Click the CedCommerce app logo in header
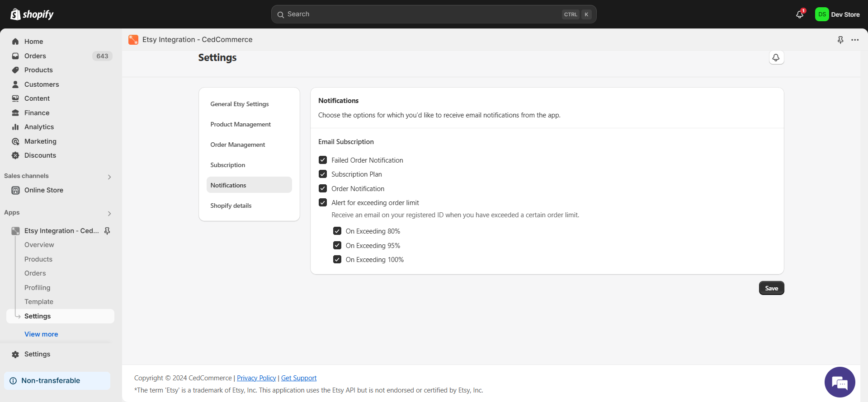The image size is (868, 402). tap(133, 40)
